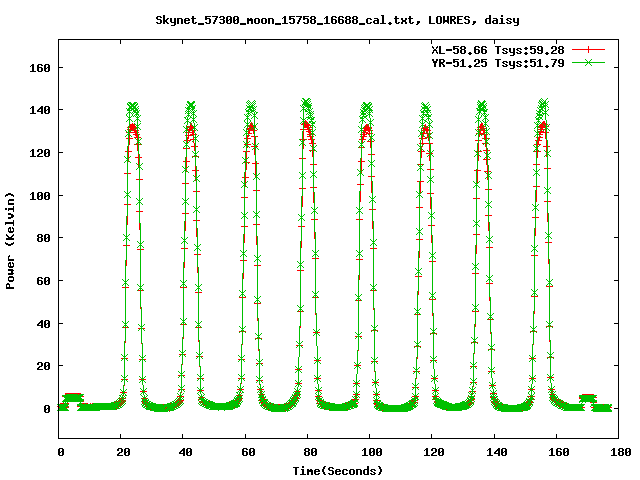The image size is (640, 480).
Task: Click the x-axis tick label 100
Action: click(x=371, y=452)
